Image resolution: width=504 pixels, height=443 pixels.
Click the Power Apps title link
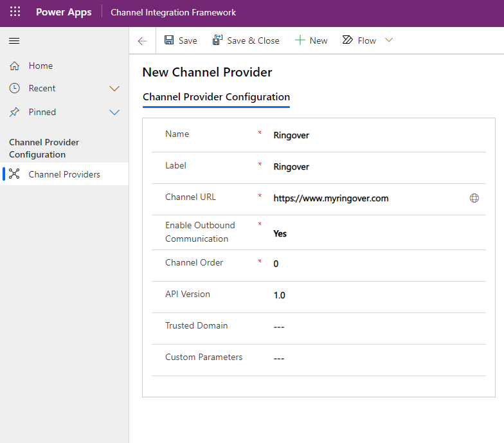[64, 12]
